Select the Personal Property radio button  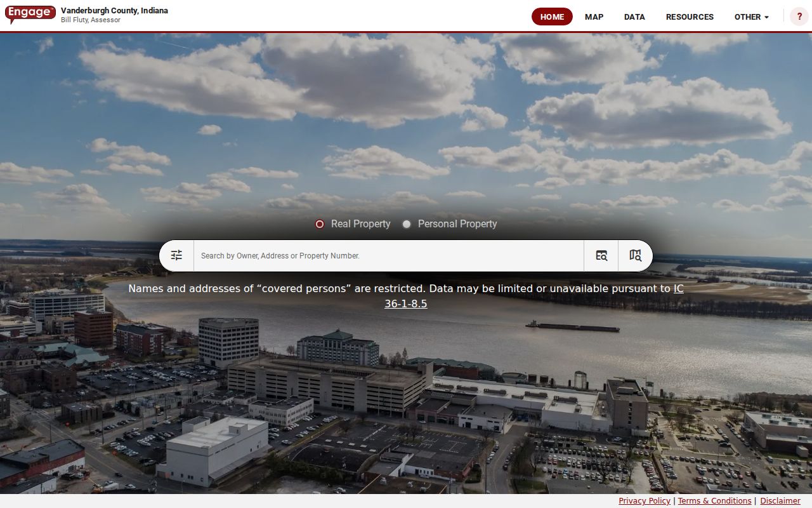(x=407, y=224)
